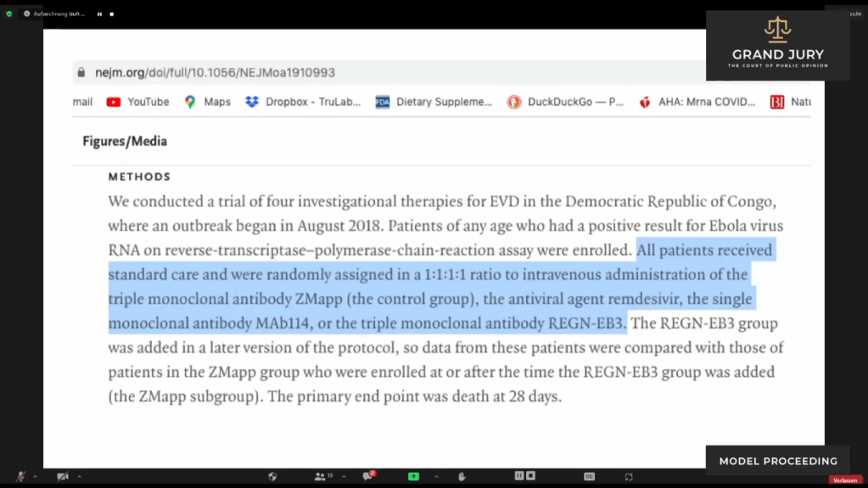The image size is (868, 488).
Task: Select the Figures/Media tab
Action: pos(125,141)
